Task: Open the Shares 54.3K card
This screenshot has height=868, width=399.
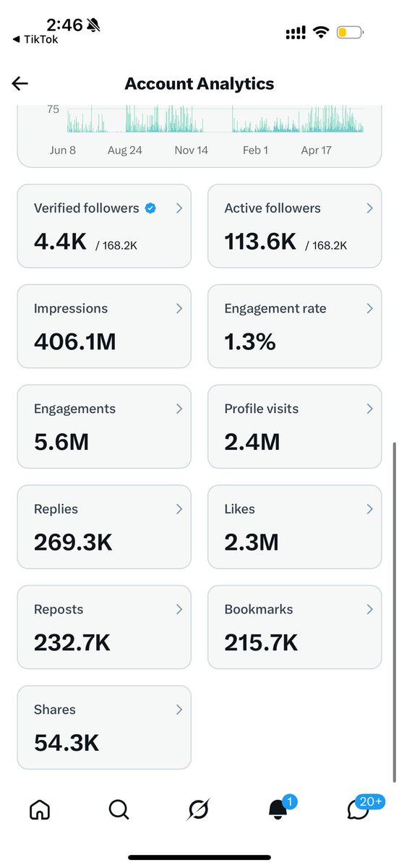Action: tap(104, 728)
